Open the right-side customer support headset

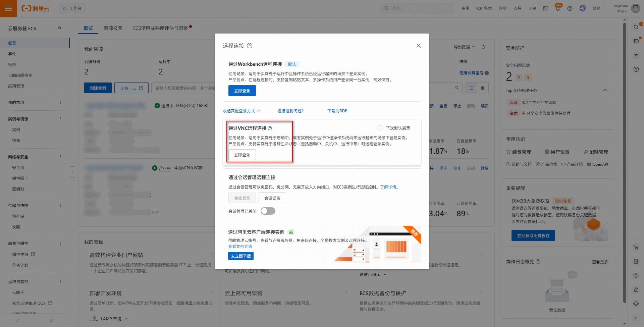[x=636, y=304]
